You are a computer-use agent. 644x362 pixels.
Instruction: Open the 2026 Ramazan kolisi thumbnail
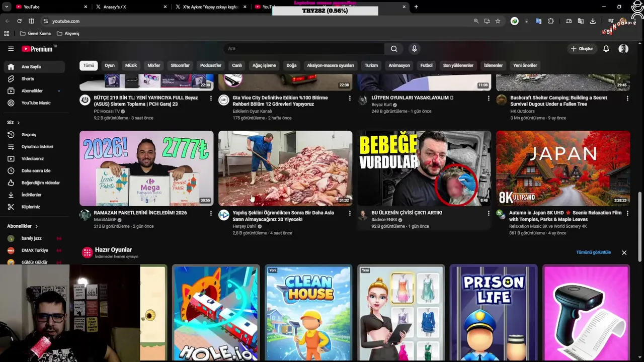pos(146,168)
